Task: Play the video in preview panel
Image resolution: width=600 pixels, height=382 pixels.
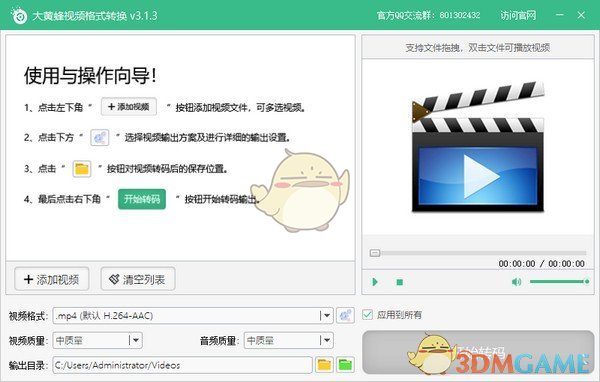Action: pos(375,282)
